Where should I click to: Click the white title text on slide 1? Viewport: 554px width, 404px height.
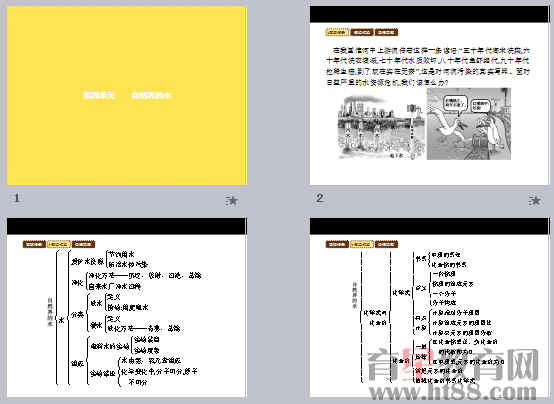[x=127, y=95]
